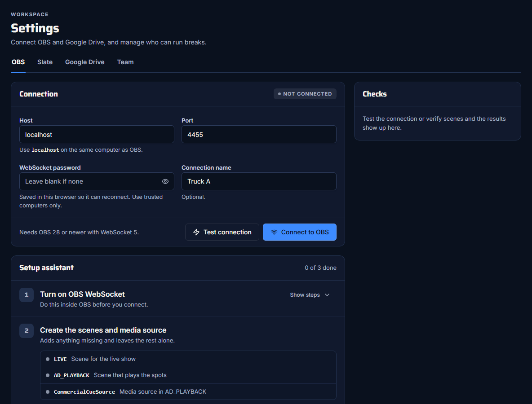The height and width of the screenshot is (404, 532).
Task: Click the Checks panel heading
Action: click(375, 94)
